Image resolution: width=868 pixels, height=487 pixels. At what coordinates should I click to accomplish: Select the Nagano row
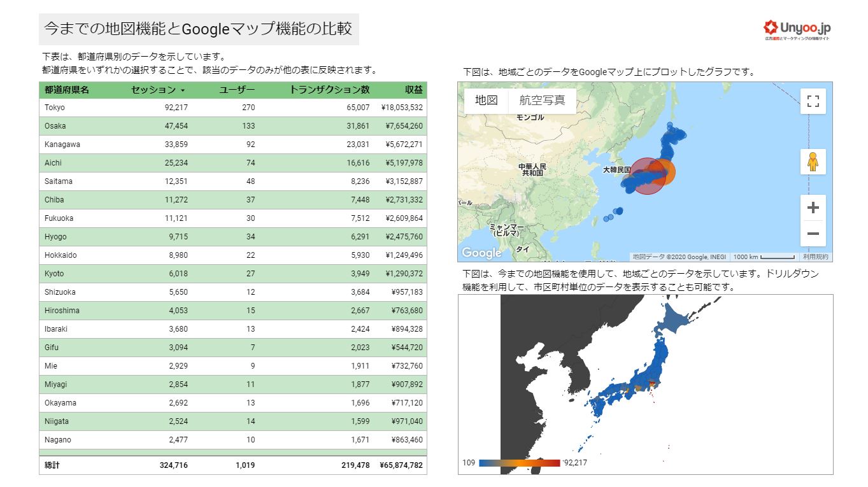(233, 440)
